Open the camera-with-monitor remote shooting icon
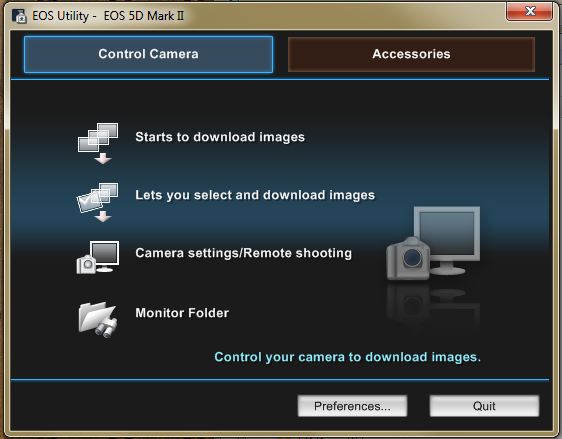 [98, 257]
